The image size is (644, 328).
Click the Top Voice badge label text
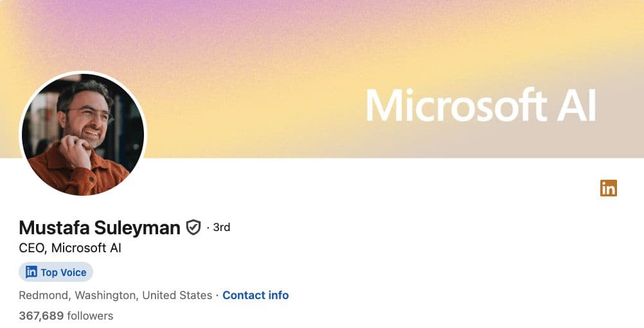[63, 272]
